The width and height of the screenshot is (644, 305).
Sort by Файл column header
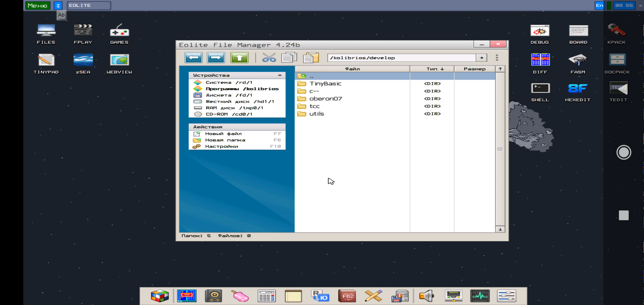click(352, 69)
